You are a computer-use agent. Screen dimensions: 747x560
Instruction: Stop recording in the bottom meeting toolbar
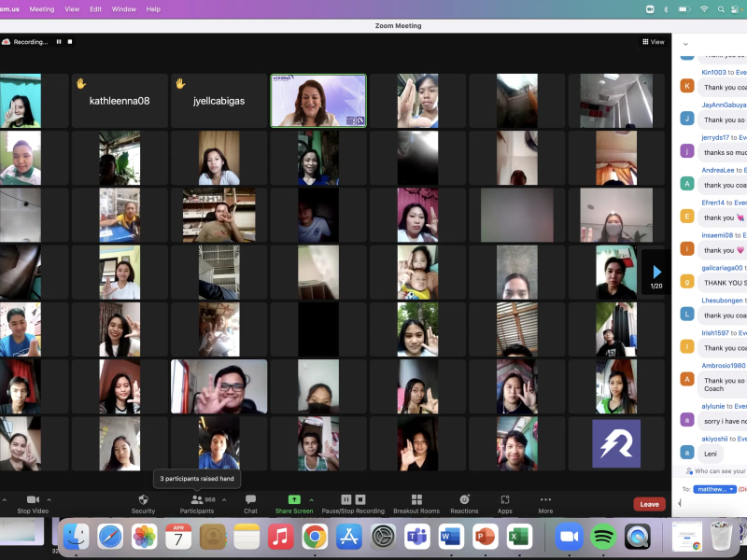pyautogui.click(x=360, y=499)
